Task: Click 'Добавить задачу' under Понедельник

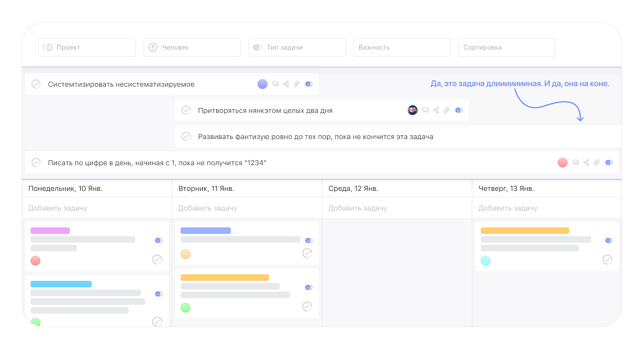Action: tap(58, 208)
